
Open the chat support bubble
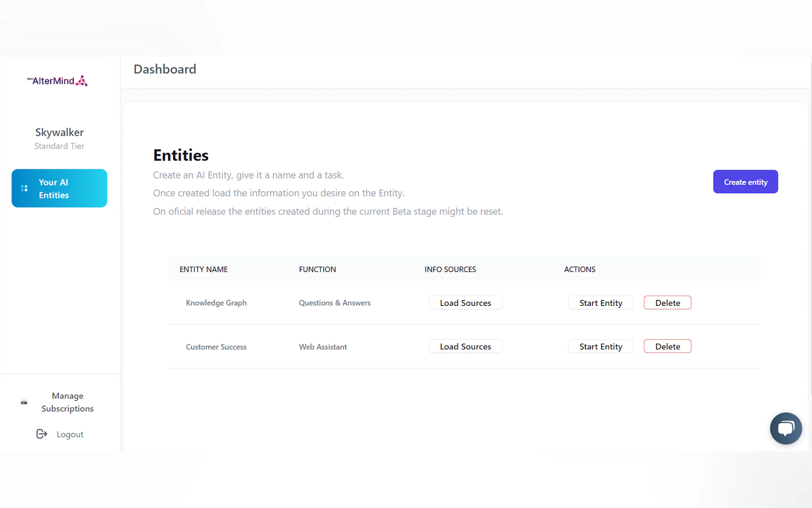[785, 428]
